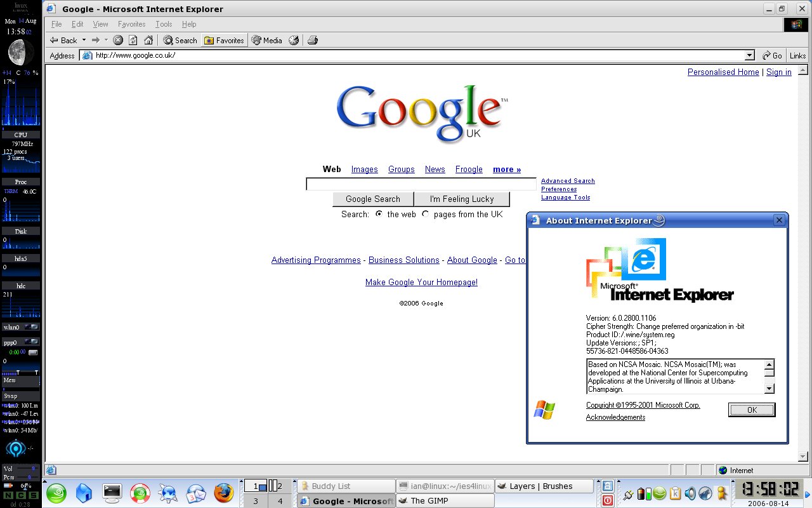
Task: Open the green SUSE start menu icon
Action: coord(55,493)
